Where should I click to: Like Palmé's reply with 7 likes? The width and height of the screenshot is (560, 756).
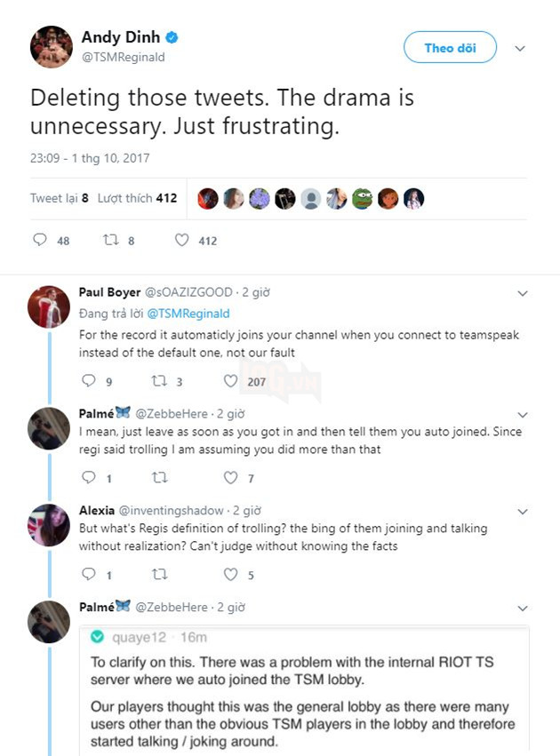coord(231,478)
